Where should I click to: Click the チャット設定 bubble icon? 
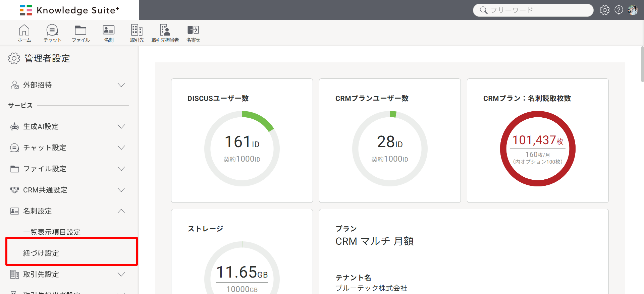14,148
